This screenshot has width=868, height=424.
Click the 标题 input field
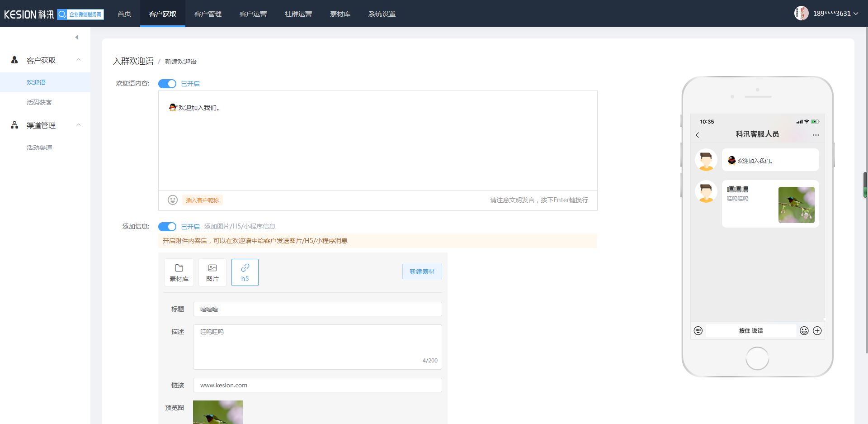click(x=317, y=309)
